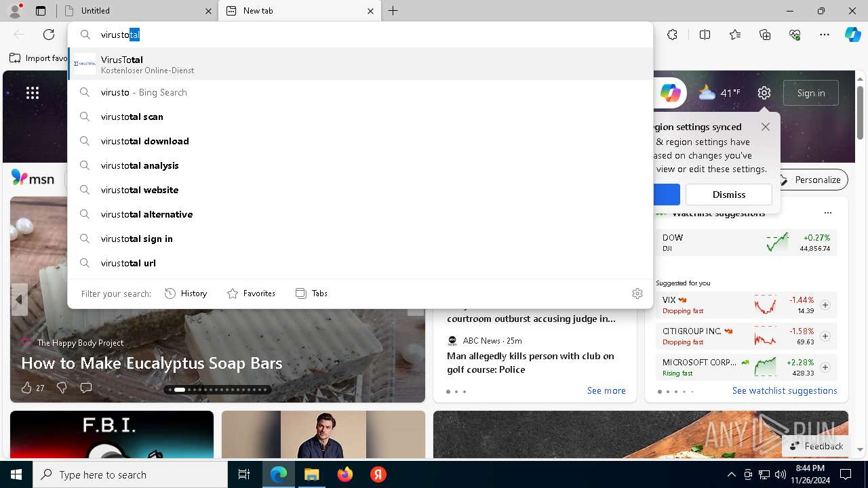This screenshot has height=488, width=868.
Task: Close the region settings synced popup
Action: (x=766, y=127)
